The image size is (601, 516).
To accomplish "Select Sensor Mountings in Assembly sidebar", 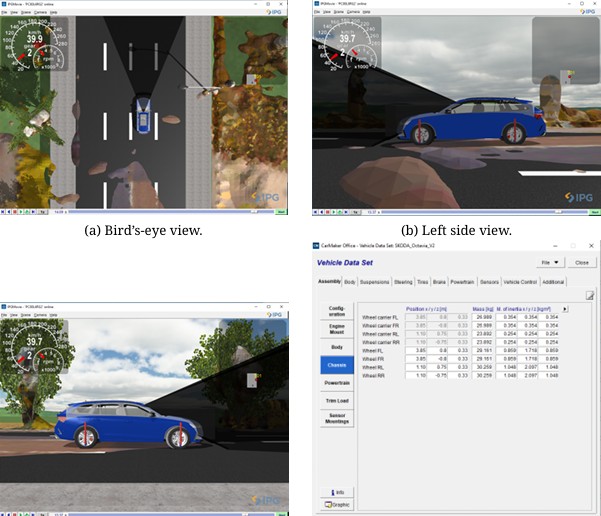I will point(337,418).
